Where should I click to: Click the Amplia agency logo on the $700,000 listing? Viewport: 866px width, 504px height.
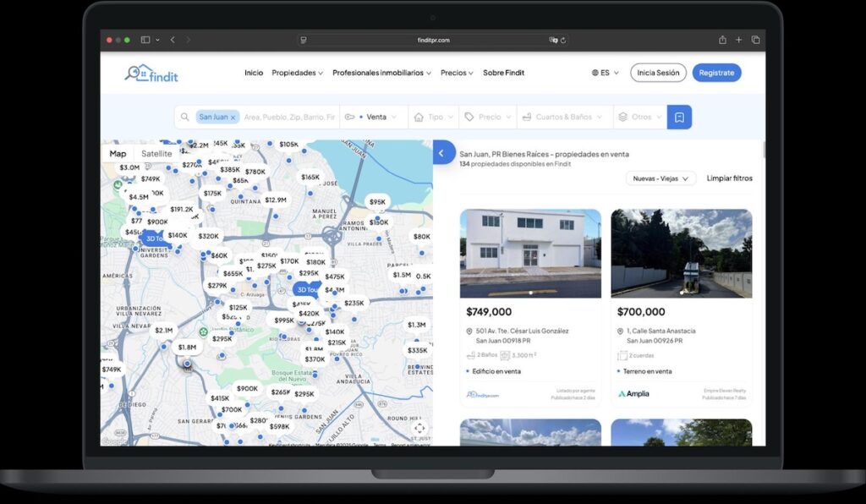click(x=634, y=393)
